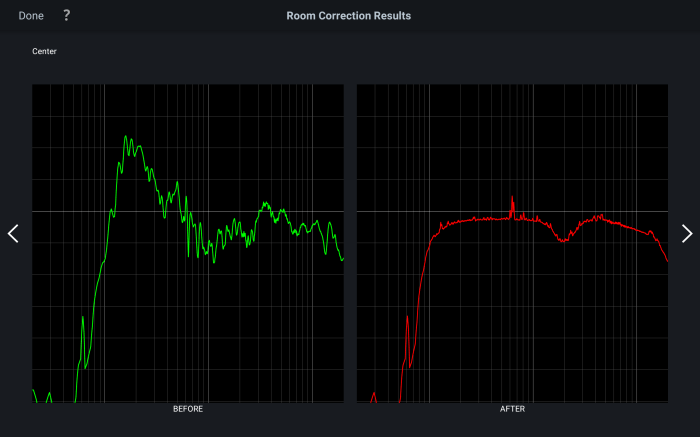Select the AFTER red response graph

512,243
